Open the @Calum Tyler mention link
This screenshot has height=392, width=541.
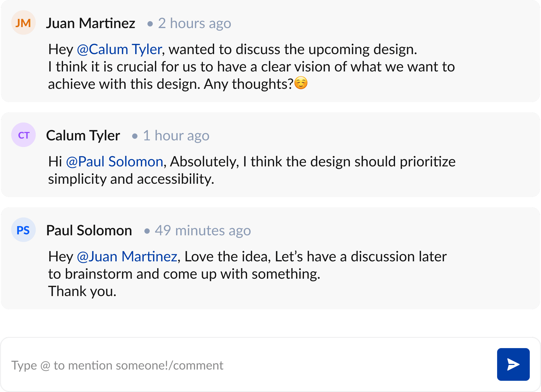click(x=119, y=49)
